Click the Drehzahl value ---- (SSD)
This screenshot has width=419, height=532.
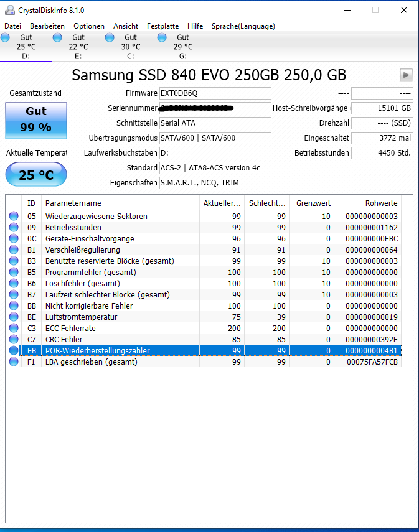pos(382,123)
